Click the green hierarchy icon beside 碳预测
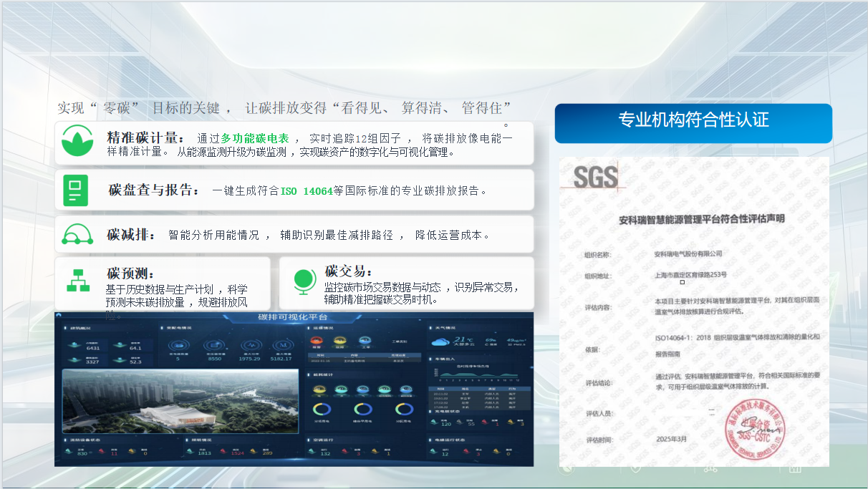This screenshot has height=489, width=868. tap(78, 281)
